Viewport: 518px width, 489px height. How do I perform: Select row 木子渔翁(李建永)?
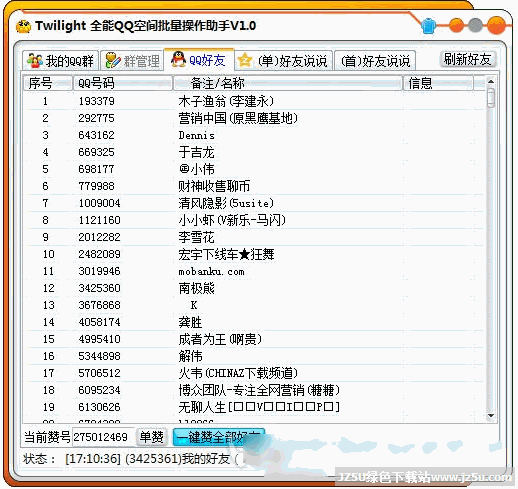point(254,101)
